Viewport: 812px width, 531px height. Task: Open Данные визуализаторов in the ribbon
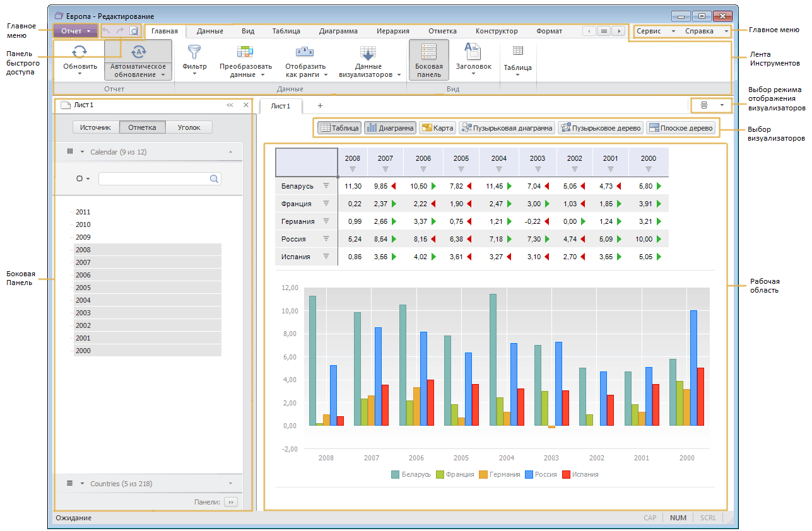pos(368,53)
